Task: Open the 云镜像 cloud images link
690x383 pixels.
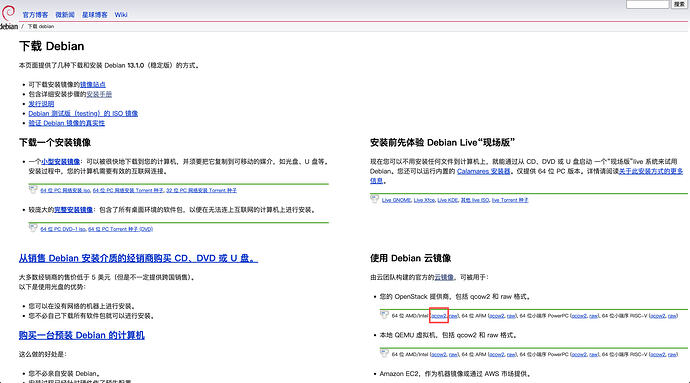Action: tap(444, 277)
